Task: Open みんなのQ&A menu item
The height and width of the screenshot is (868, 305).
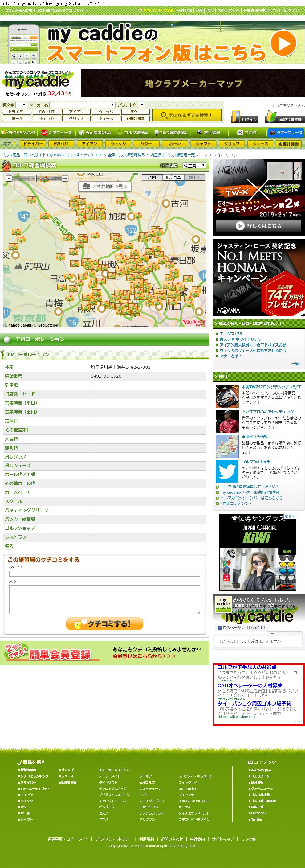Action: click(x=95, y=132)
